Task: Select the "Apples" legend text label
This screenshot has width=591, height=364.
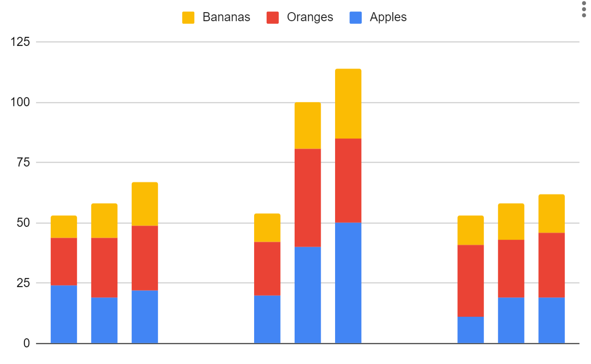Action: click(388, 18)
